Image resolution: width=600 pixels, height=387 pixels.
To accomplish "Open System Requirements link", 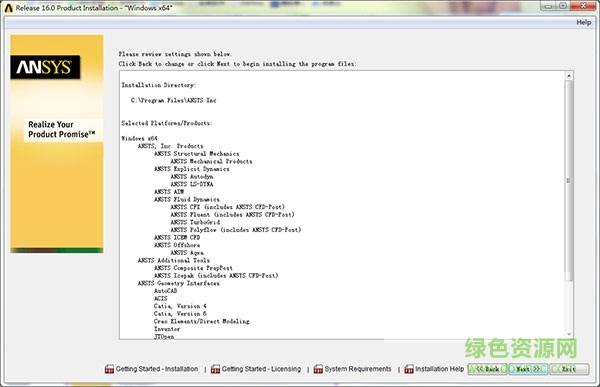I will (x=358, y=369).
